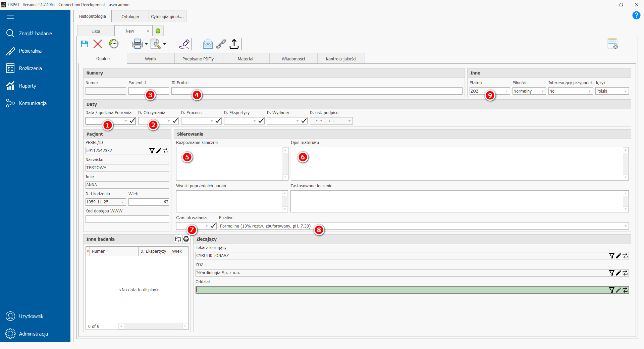Screen dimensions: 644x349
Task: Expand the Fixative dropdown with Formalina
Action: pyautogui.click(x=625, y=226)
